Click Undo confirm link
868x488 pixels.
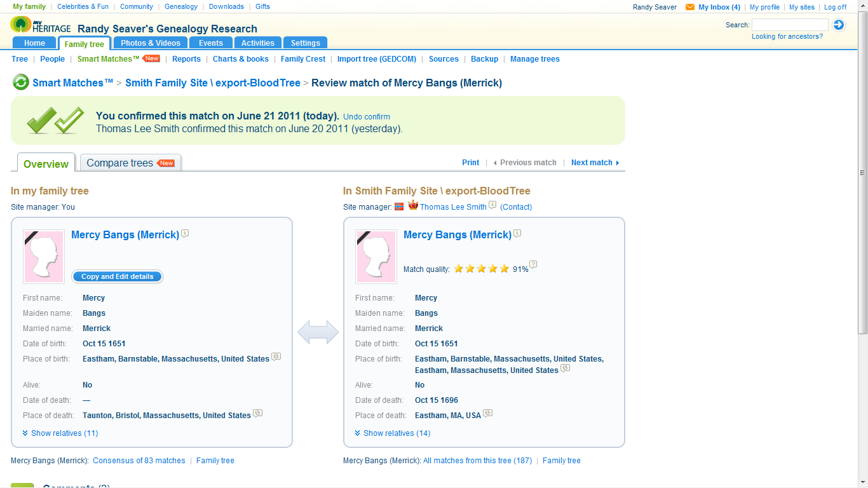[x=367, y=117]
